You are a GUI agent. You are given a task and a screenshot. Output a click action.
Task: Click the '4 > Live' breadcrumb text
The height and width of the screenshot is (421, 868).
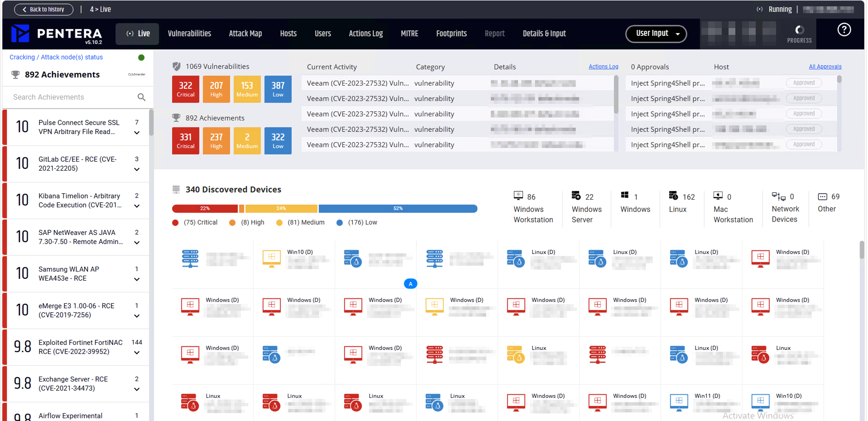click(100, 10)
